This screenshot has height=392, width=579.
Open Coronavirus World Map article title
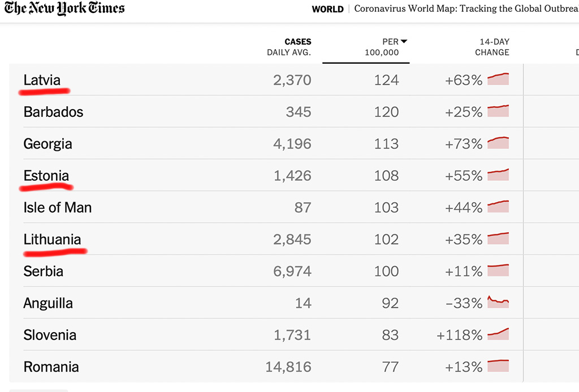pos(466,9)
